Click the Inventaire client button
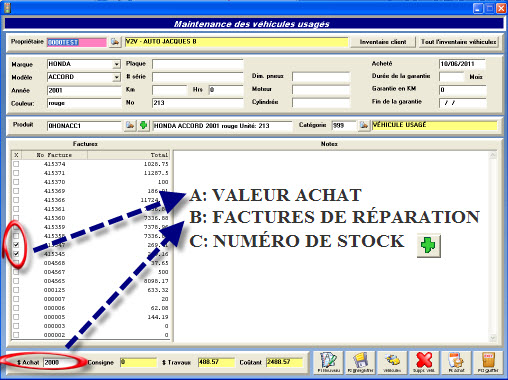The image size is (508, 380). [383, 42]
